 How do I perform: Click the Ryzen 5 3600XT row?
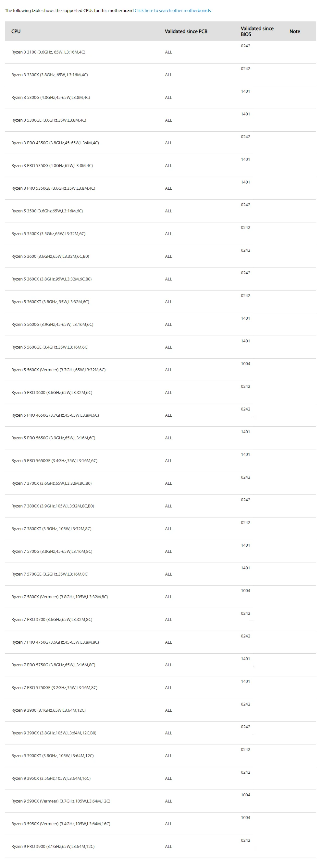(50, 302)
